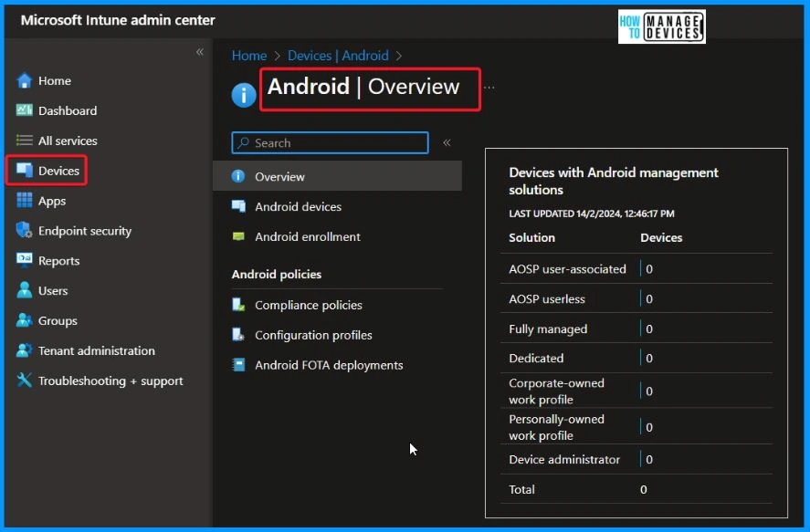Click the Home house icon in sidebar
Screen dimensions: 810x532
25,80
